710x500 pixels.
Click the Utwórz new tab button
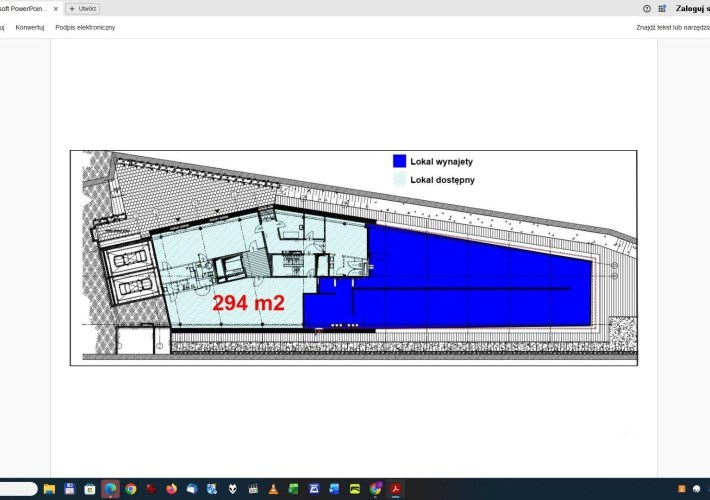click(x=82, y=8)
